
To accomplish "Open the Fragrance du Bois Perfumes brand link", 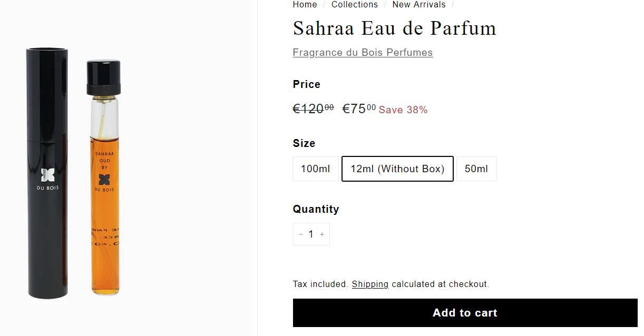I will 363,53.
